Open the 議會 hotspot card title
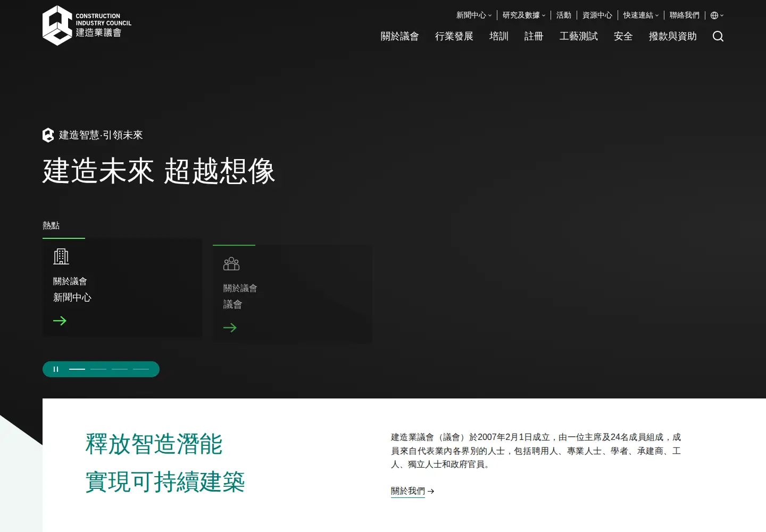The height and width of the screenshot is (532, 766). click(233, 304)
